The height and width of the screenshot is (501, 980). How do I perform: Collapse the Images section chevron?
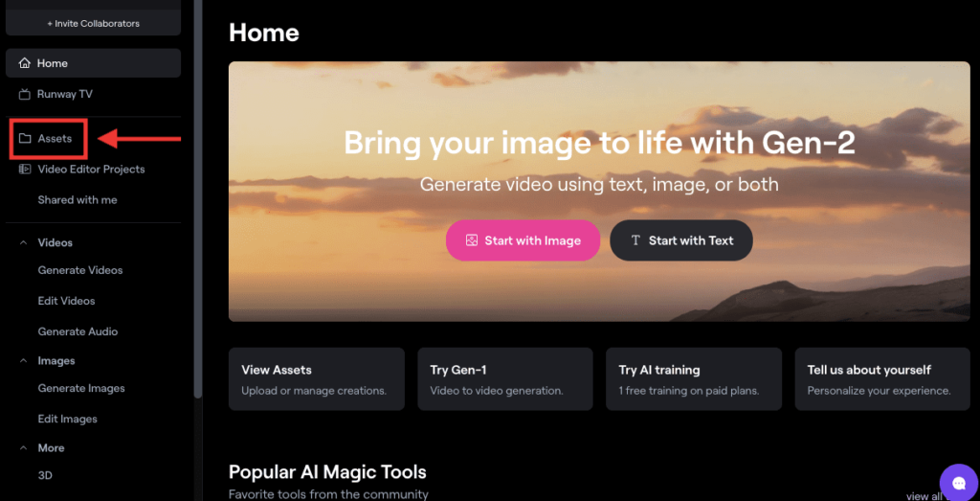[x=24, y=361]
